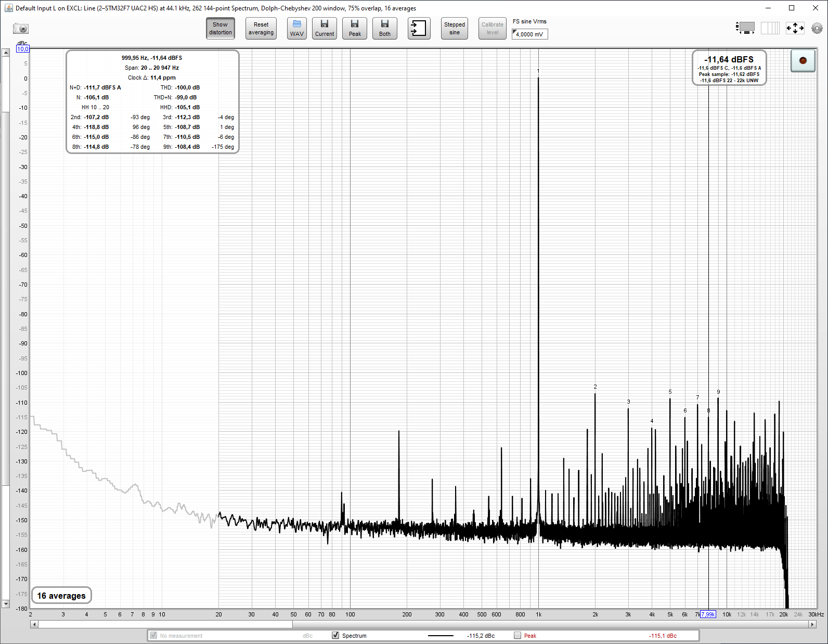Save the Current spectrum measurement

tap(325, 28)
